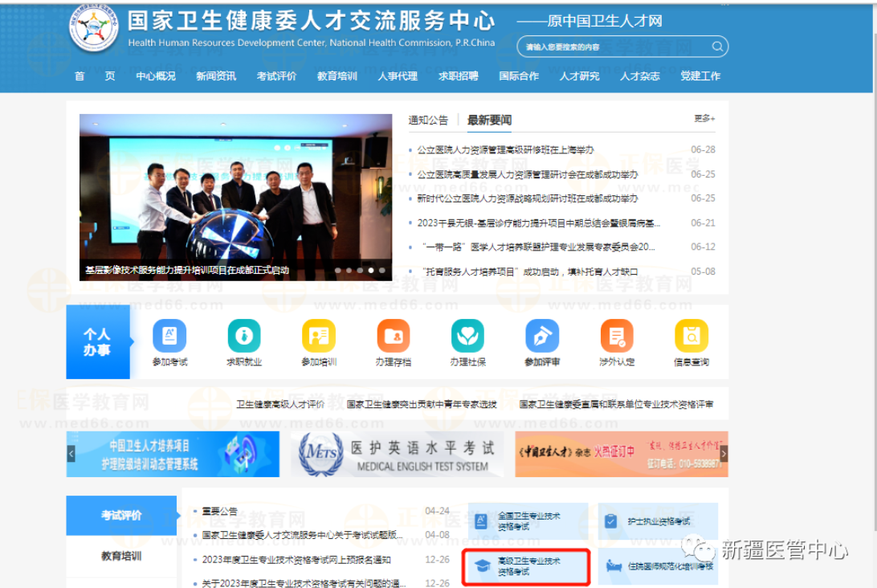877x588 pixels.
Task: Click the right arrow on banner carousel
Action: click(724, 454)
